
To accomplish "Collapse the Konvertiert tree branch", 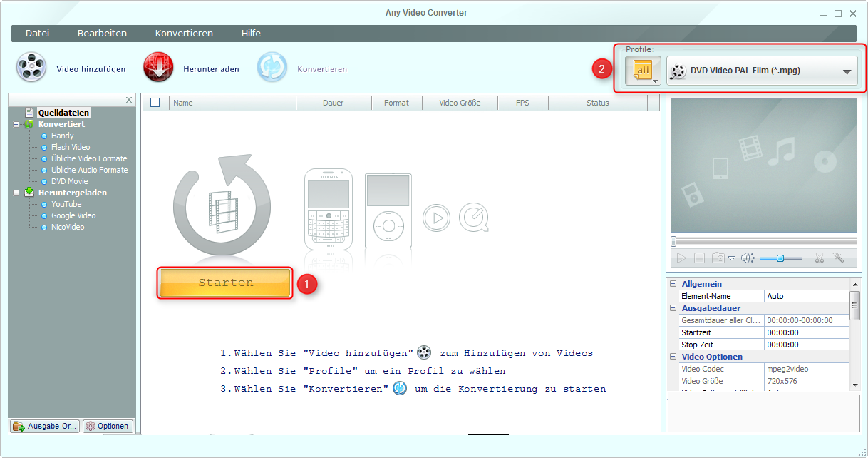I will click(x=16, y=124).
